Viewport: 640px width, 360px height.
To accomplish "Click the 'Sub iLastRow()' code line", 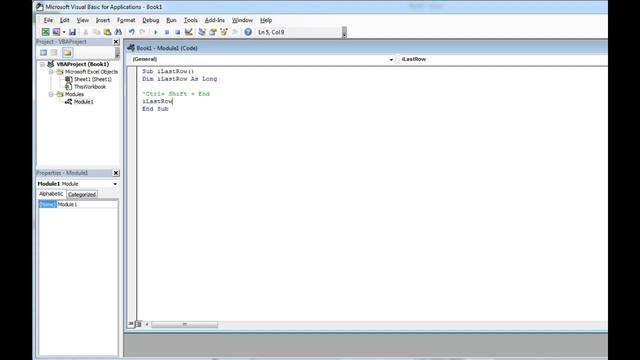I will tap(168, 71).
